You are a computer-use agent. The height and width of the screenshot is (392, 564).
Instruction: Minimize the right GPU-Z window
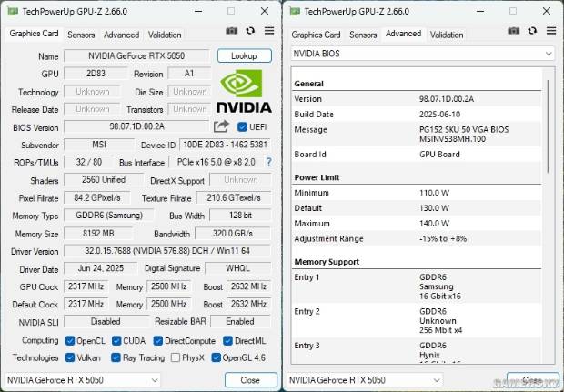click(x=479, y=11)
